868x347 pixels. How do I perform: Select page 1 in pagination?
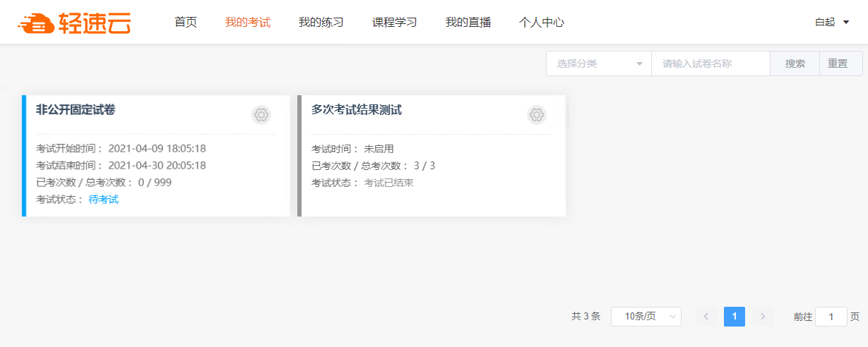coord(735,317)
